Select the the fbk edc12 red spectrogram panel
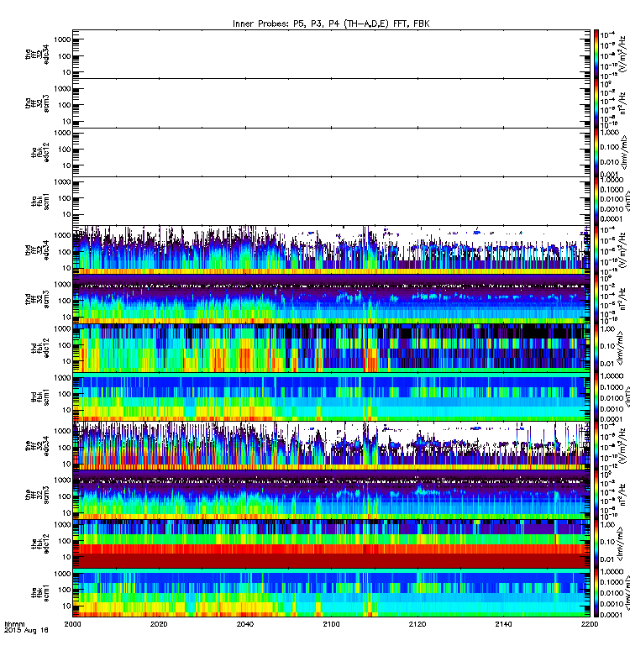This screenshot has height=672, width=630. (x=331, y=543)
